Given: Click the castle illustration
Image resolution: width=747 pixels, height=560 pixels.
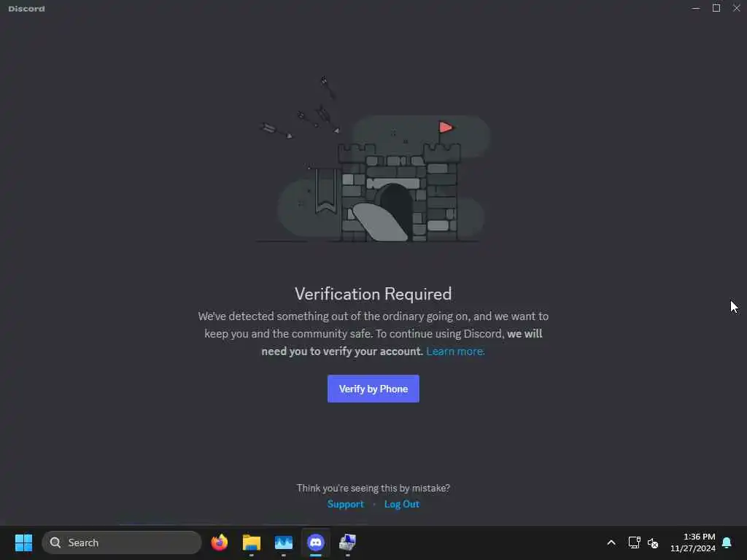Looking at the screenshot, I should (x=374, y=159).
